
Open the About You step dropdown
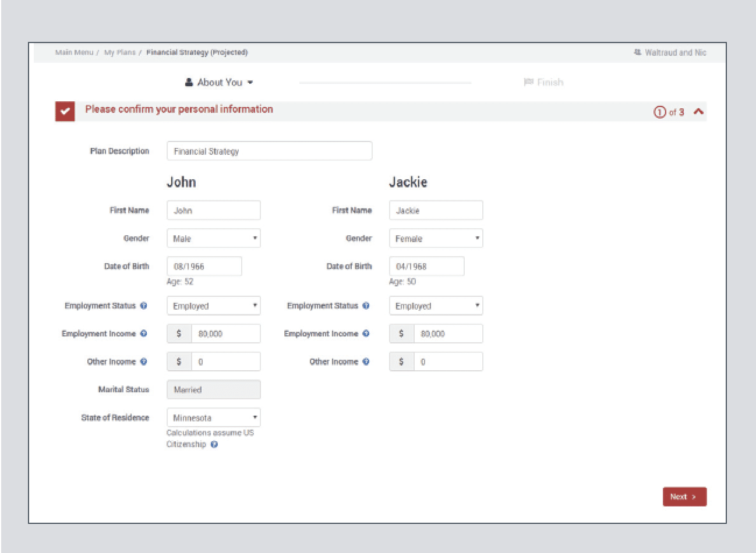tap(219, 82)
